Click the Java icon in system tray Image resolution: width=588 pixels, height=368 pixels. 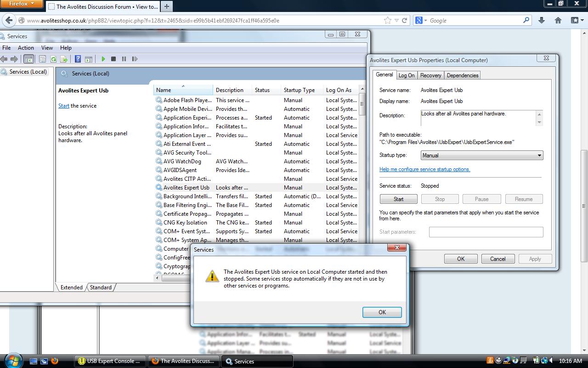[490, 361]
